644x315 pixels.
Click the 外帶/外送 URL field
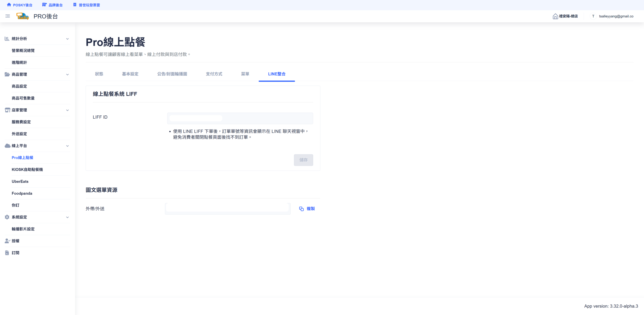tap(228, 209)
